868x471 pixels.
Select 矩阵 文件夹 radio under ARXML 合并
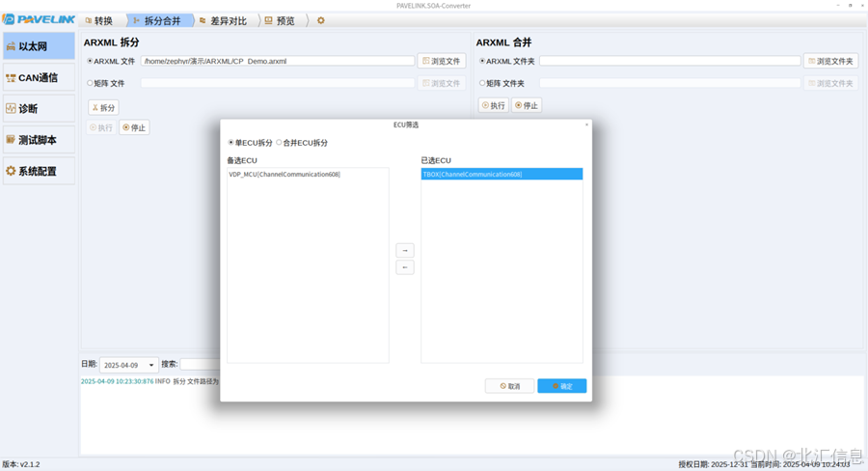point(482,83)
